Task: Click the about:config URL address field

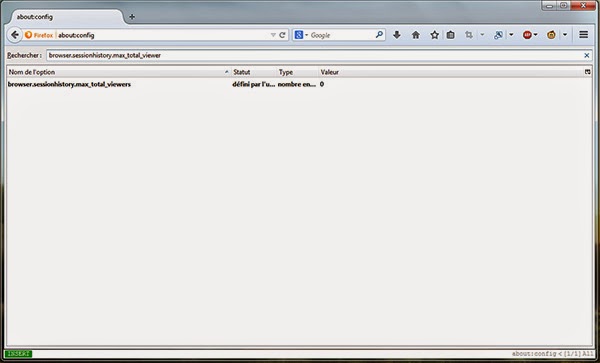Action: pos(163,35)
